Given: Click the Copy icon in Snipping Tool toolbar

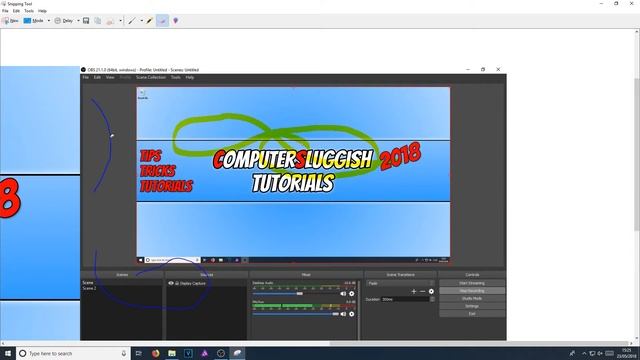Looking at the screenshot, I should coord(98,20).
